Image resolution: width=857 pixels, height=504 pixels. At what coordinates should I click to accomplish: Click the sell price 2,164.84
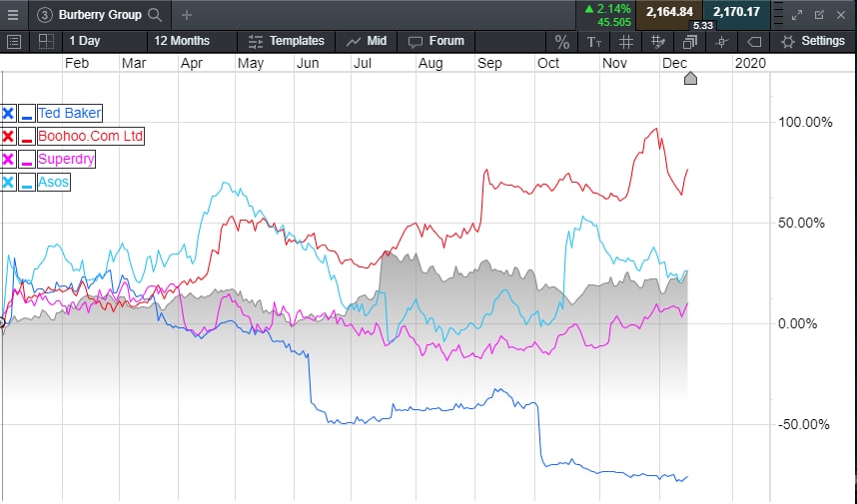(669, 11)
